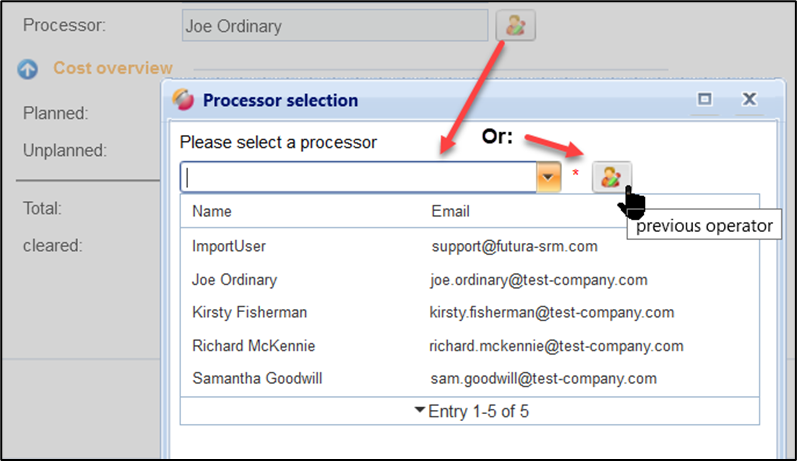The height and width of the screenshot is (461, 797).
Task: Close the Processor selection dialog
Action: [x=750, y=99]
